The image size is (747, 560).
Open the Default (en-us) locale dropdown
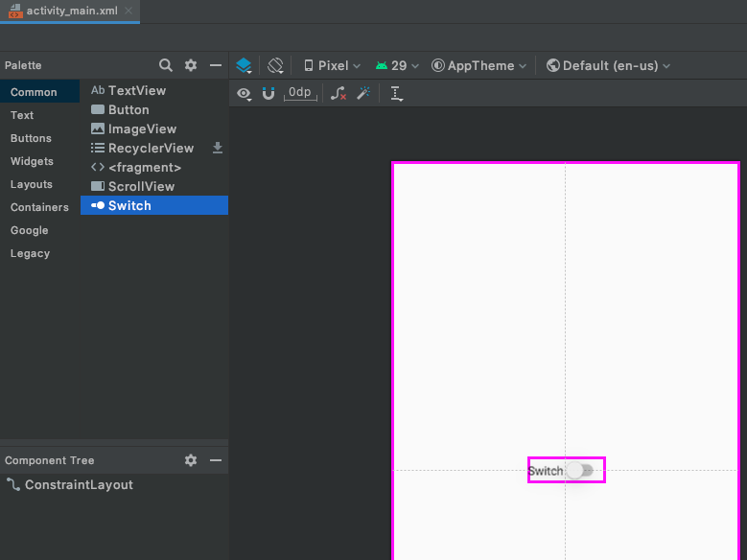(x=608, y=66)
